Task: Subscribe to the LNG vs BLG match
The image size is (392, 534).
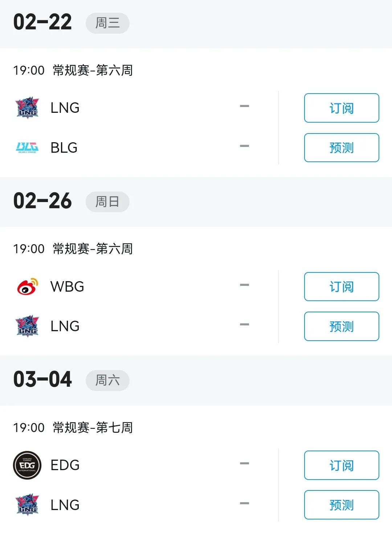Action: [x=341, y=108]
